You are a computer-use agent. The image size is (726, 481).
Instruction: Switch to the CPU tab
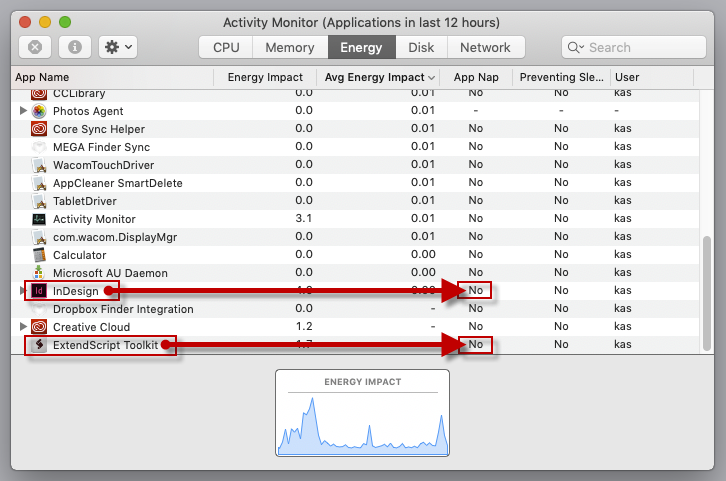[x=226, y=47]
